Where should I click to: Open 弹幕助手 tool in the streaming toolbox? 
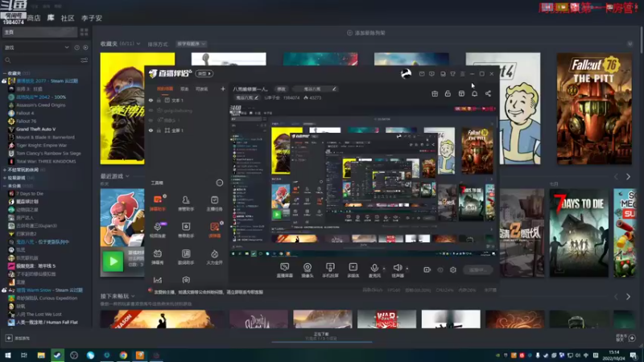coord(158,203)
